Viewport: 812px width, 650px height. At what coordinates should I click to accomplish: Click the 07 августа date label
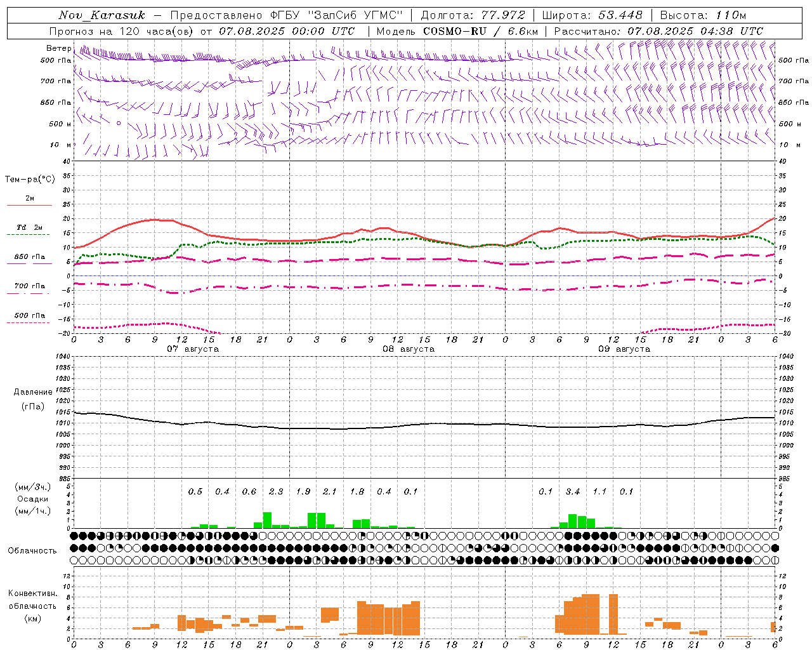[193, 349]
